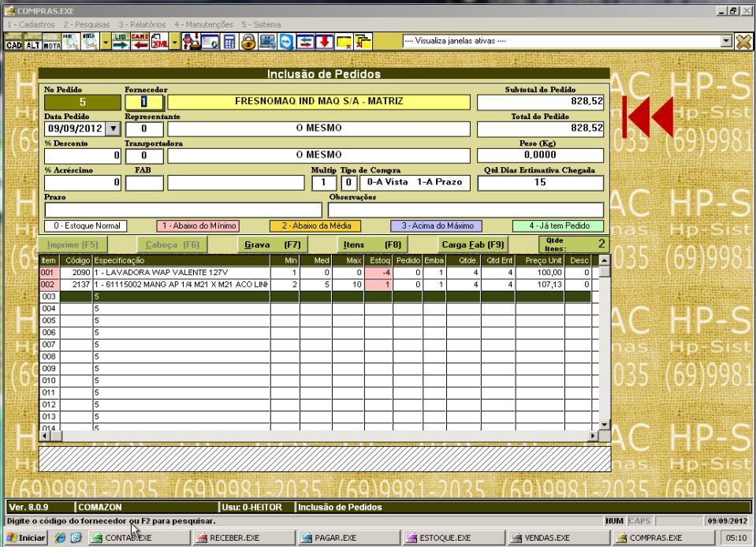756x547 pixels.
Task: Click the gold padlock icon
Action: click(248, 42)
